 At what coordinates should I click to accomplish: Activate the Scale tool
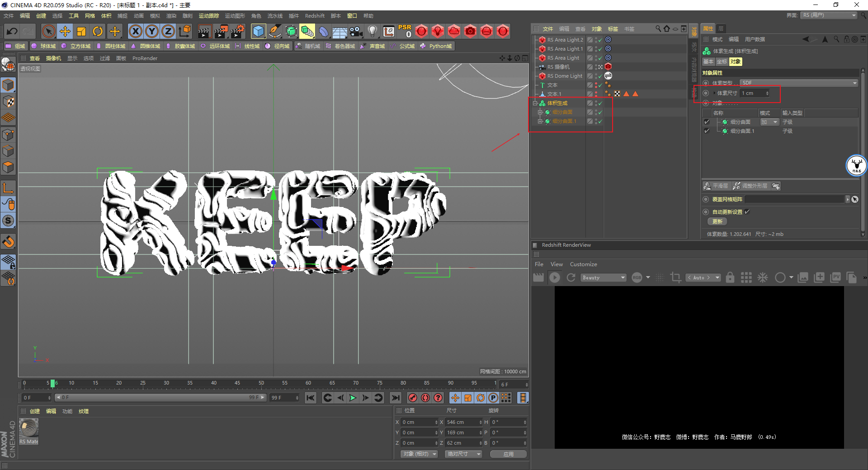[81, 31]
